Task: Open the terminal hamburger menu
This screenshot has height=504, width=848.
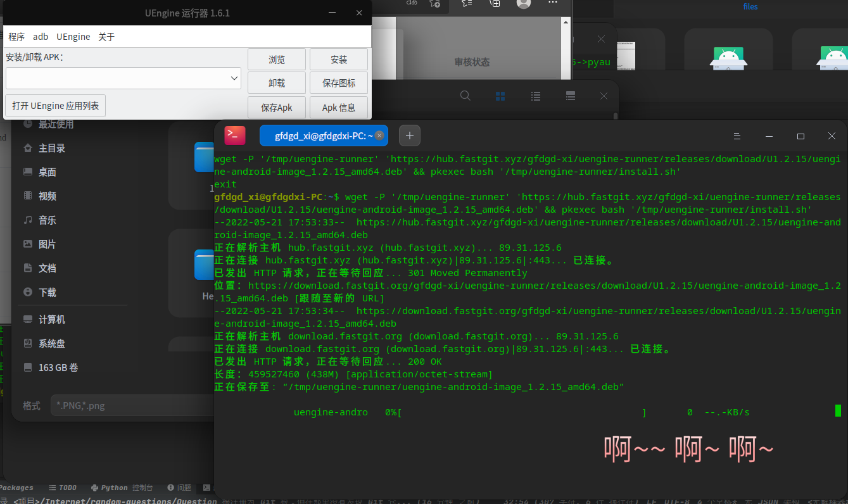Action: tap(737, 136)
